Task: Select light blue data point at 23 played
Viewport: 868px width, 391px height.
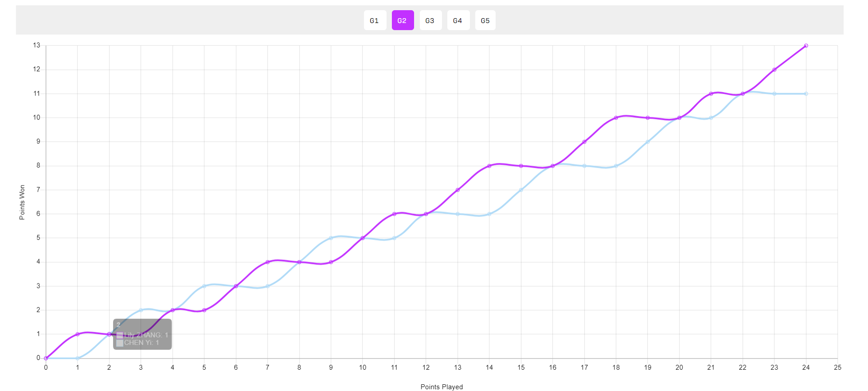Action: tap(774, 94)
